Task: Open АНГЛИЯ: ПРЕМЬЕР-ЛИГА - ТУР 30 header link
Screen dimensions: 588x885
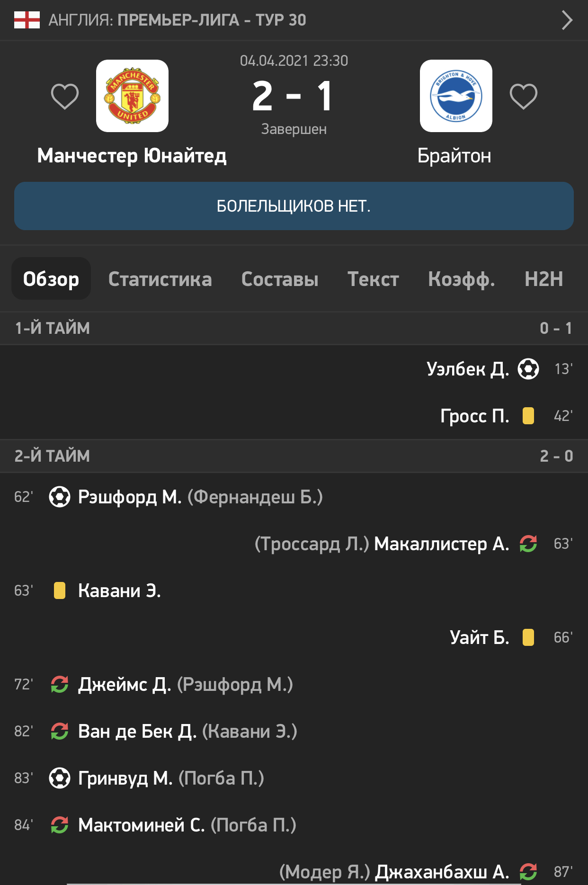Action: pos(178,20)
